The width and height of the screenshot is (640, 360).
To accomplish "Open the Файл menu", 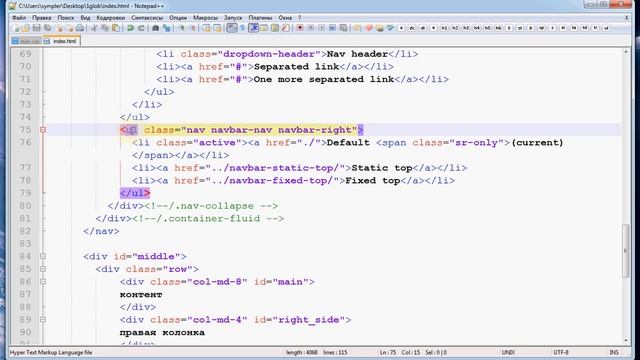I will 19,18.
